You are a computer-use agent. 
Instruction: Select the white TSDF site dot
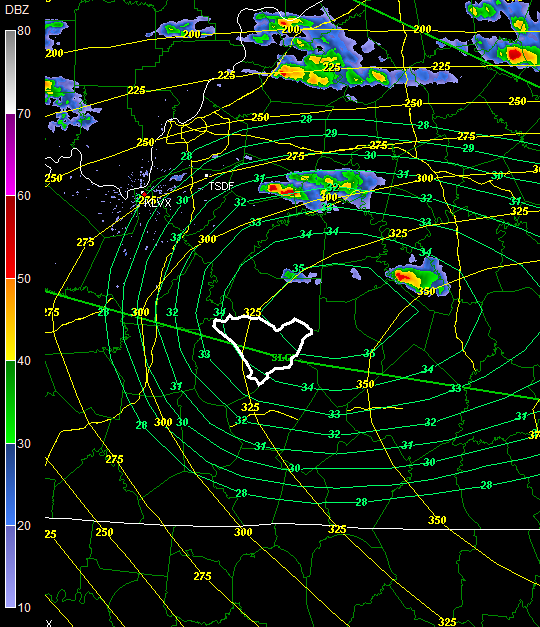coord(206,176)
